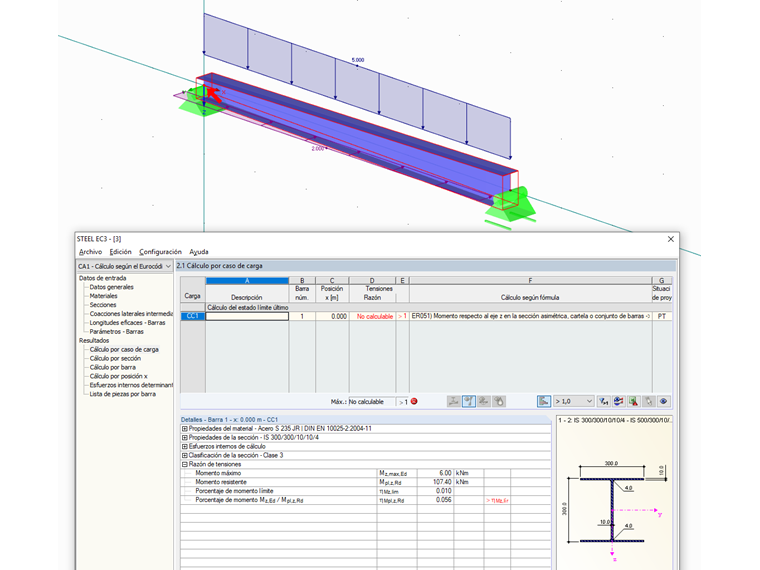Select Parámetros - Barras
This screenshot has height=570, width=760.
(116, 332)
